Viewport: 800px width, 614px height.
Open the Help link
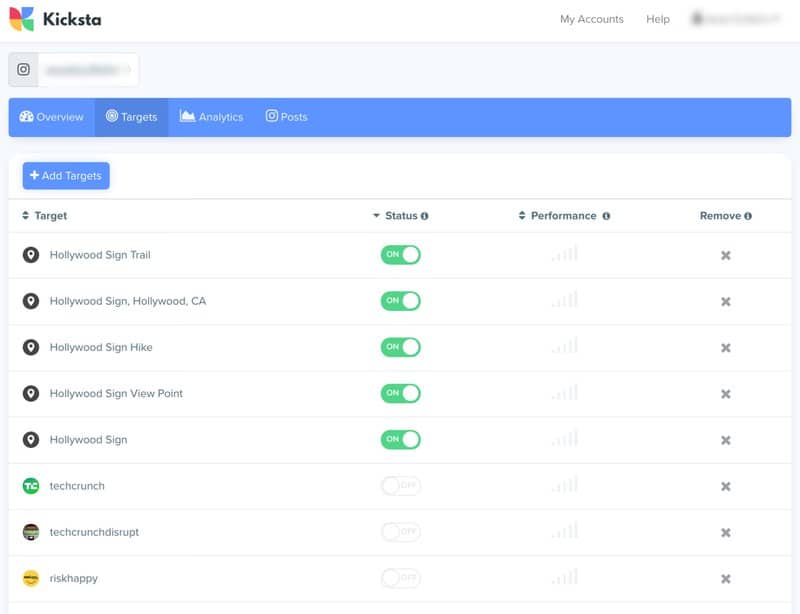[658, 19]
